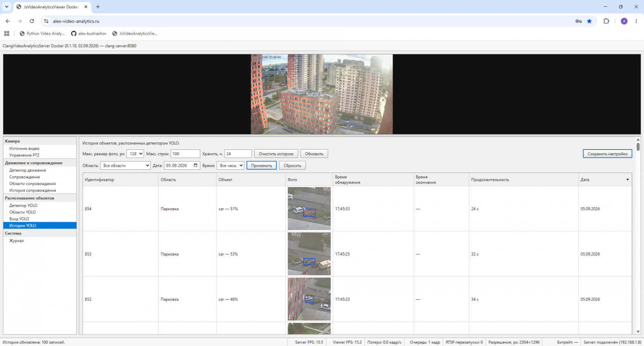This screenshot has width=644, height=346.
Task: Open the alex-kudriashov GitHub bookmark
Action: [x=89, y=33]
